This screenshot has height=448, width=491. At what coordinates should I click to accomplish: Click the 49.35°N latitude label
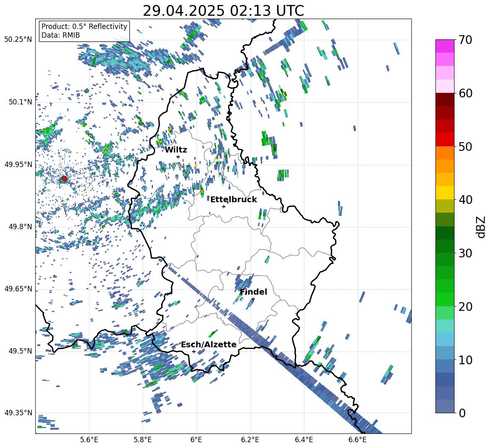pyautogui.click(x=18, y=413)
